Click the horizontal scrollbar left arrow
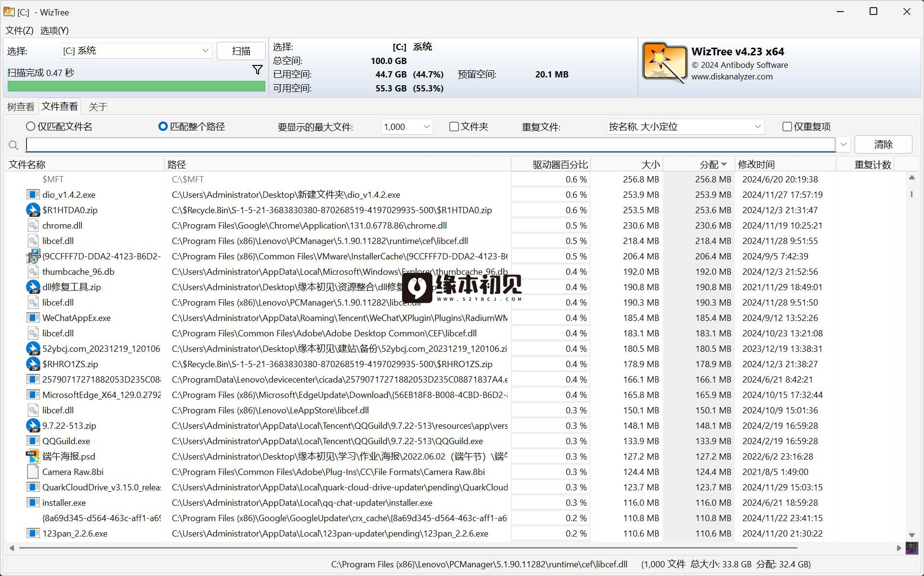The height and width of the screenshot is (576, 924). [x=12, y=548]
